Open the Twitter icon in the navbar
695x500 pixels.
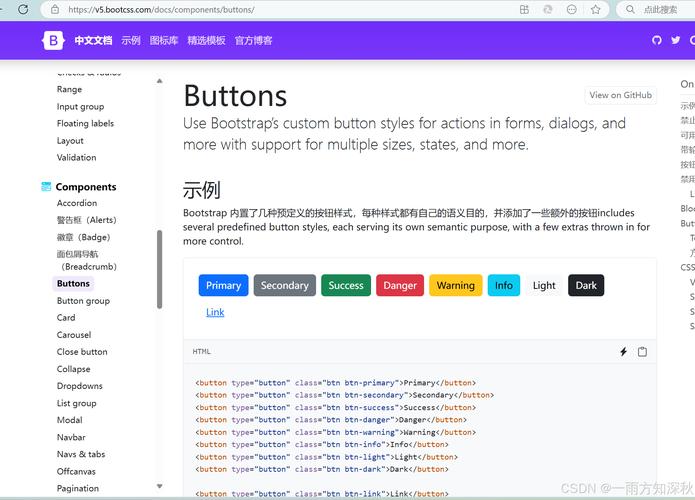(675, 40)
